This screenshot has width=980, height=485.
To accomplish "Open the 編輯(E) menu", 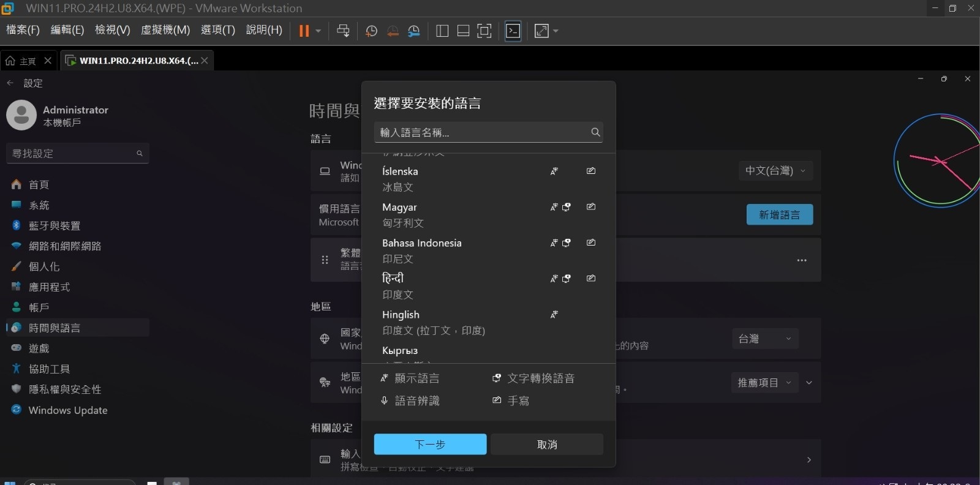I will pyautogui.click(x=67, y=30).
